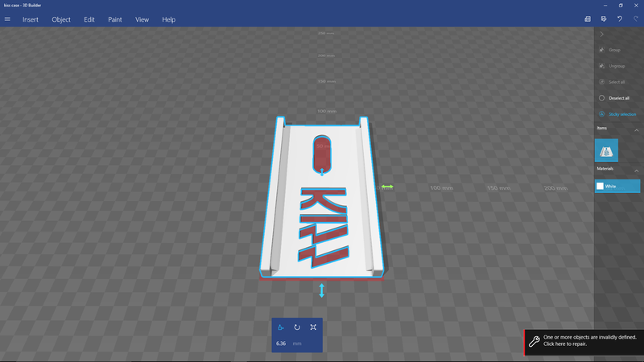
Task: Collapse the Items section
Action: tap(635, 129)
